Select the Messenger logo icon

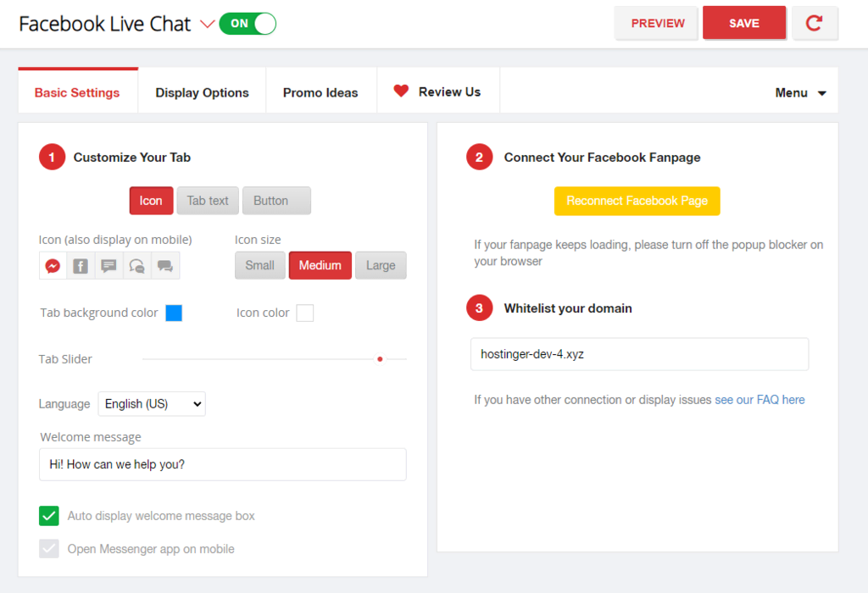coord(53,266)
